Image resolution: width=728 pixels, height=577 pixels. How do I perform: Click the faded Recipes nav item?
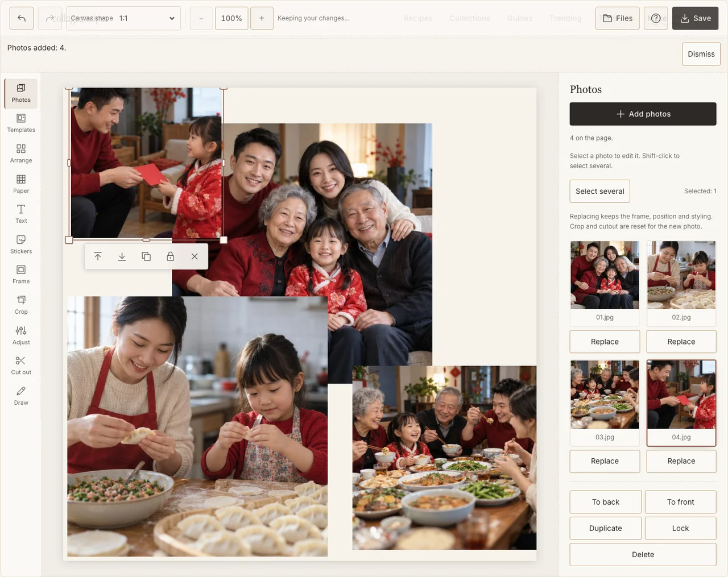[418, 18]
